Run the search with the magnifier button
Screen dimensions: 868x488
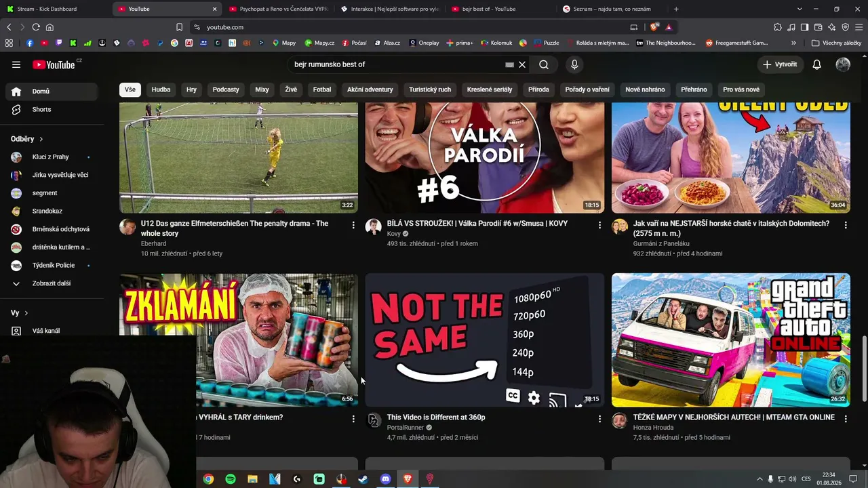(544, 64)
